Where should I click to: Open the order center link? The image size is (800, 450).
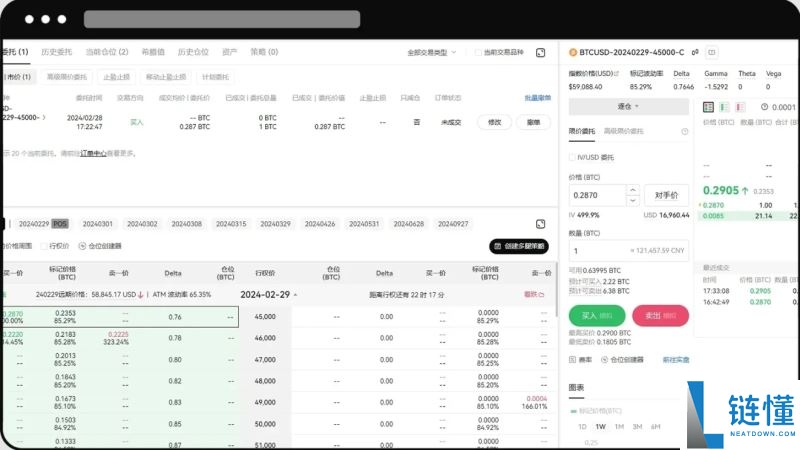pos(93,153)
